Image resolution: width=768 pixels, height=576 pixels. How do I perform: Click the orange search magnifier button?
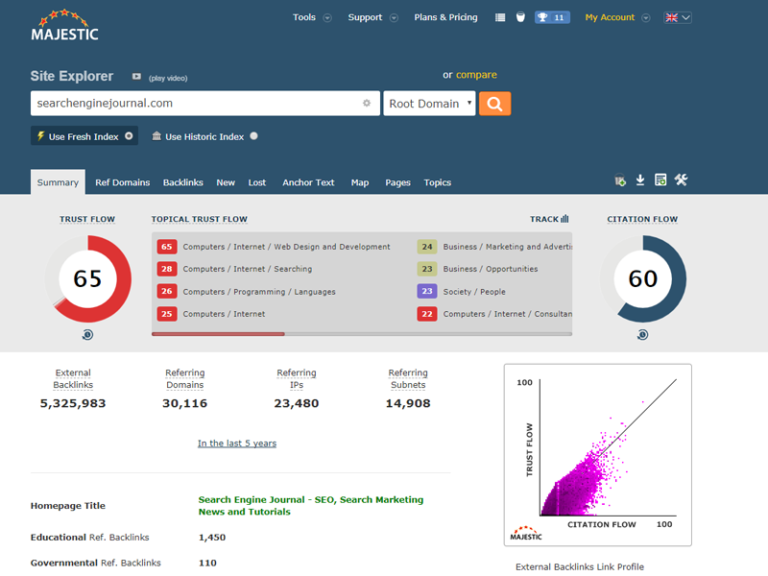[495, 103]
